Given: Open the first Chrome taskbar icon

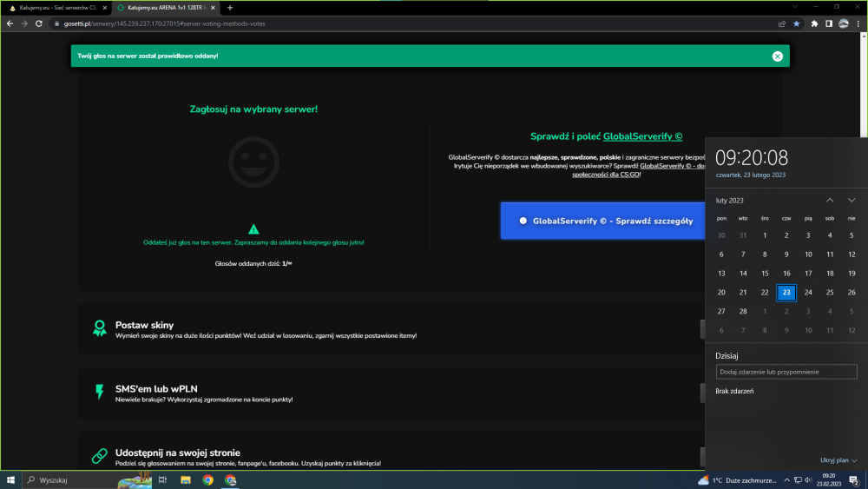Looking at the screenshot, I should point(208,479).
